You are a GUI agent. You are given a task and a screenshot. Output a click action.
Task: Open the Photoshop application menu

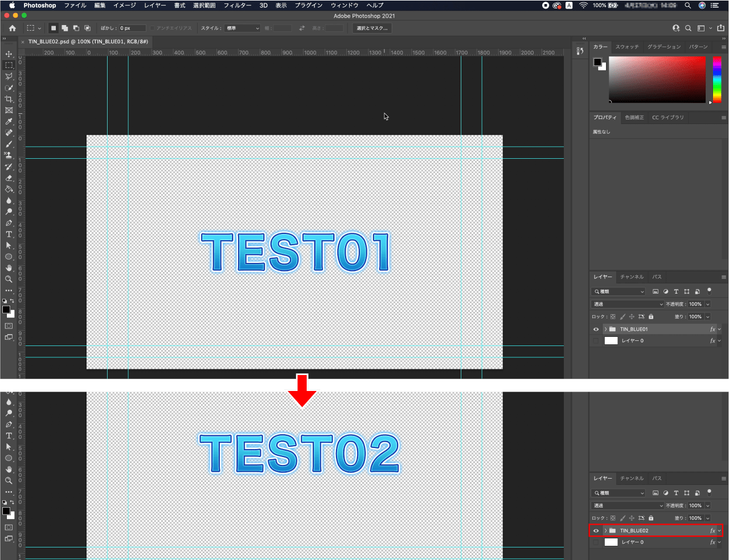click(40, 5)
